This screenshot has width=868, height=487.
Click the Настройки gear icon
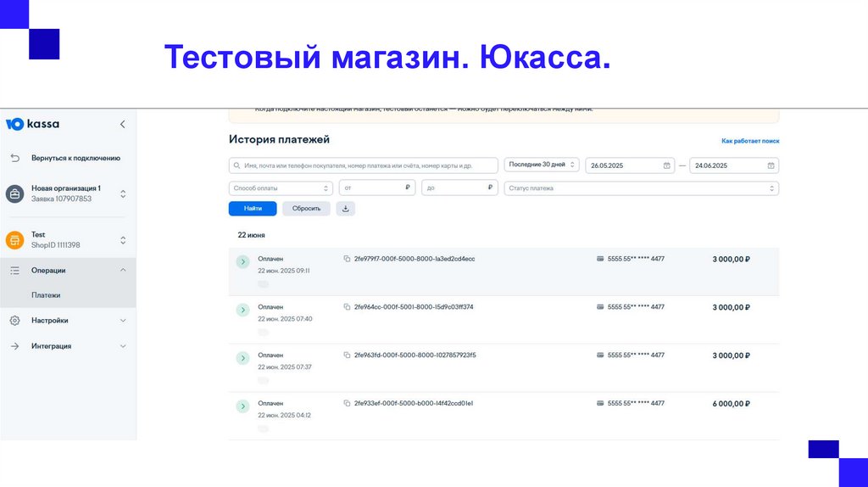click(15, 320)
